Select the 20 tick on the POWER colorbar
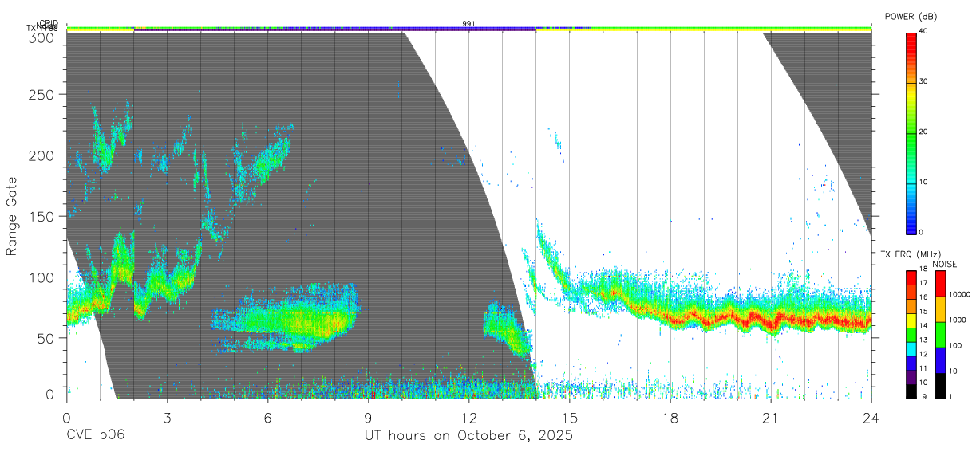The height and width of the screenshot is (452, 980). (925, 132)
